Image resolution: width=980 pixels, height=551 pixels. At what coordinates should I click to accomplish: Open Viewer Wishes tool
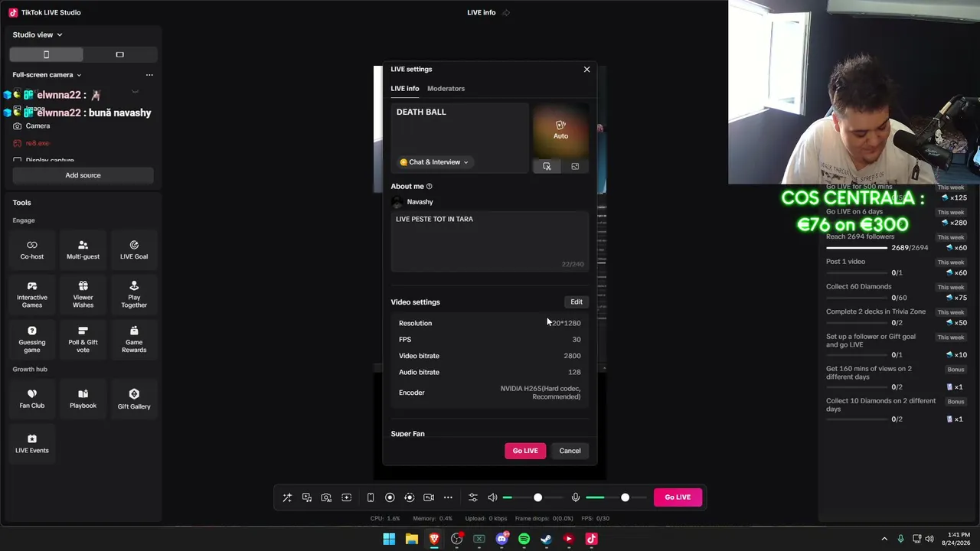point(83,295)
